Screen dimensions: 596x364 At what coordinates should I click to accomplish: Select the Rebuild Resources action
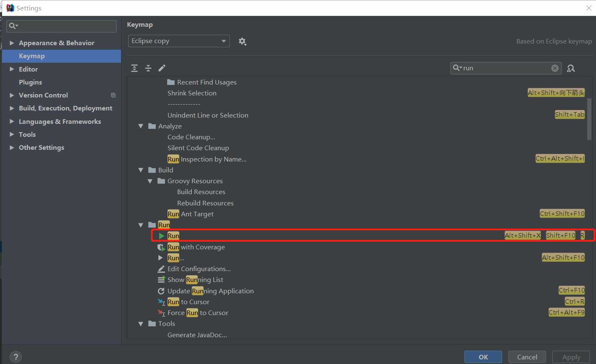tap(205, 203)
